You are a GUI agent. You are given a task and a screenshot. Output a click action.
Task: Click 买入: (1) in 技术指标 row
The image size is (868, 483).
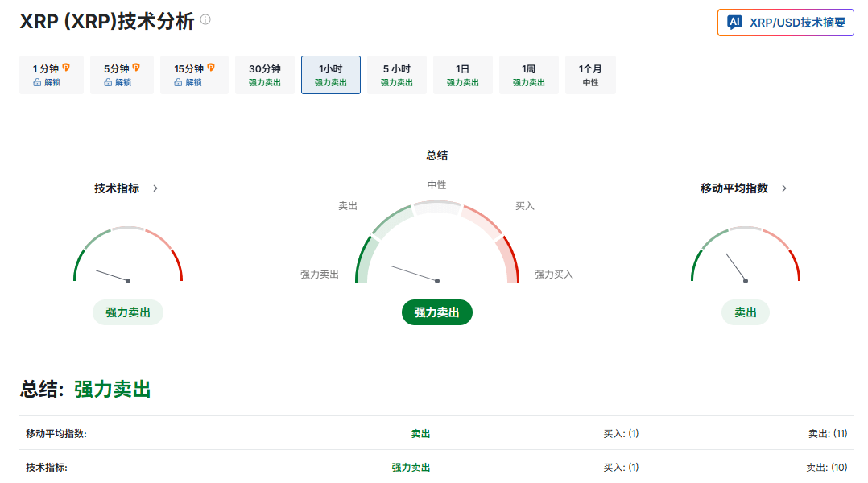621,468
